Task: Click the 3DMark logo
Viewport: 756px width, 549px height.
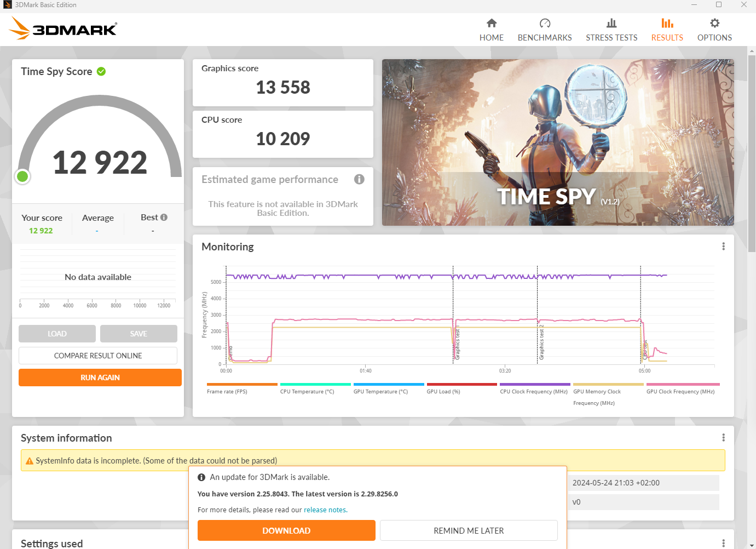Action: pos(63,28)
